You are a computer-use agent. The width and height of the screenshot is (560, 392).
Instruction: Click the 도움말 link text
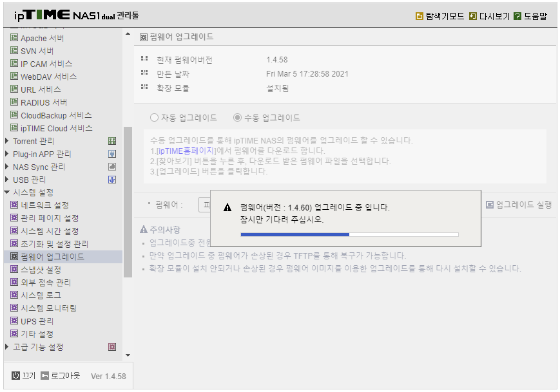pos(536,16)
